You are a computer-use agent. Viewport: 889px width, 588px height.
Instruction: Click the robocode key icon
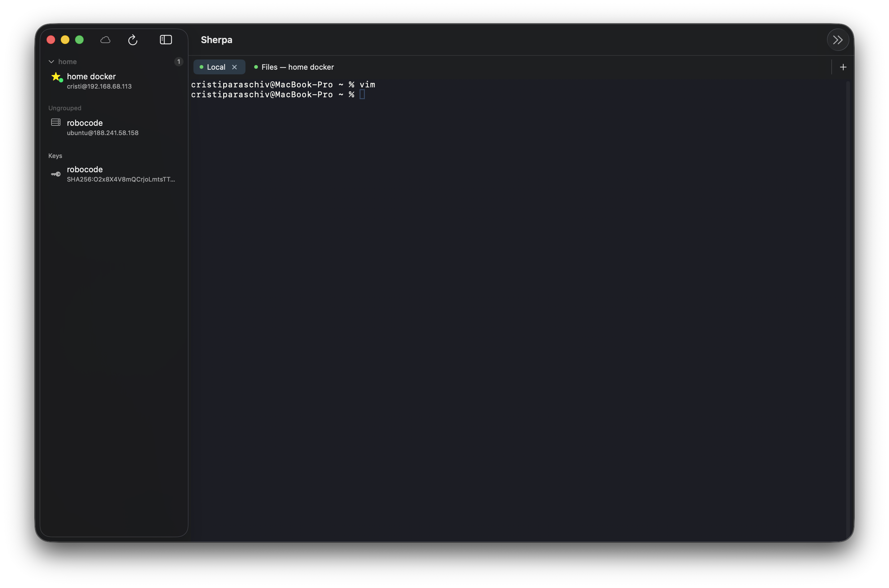coord(56,174)
